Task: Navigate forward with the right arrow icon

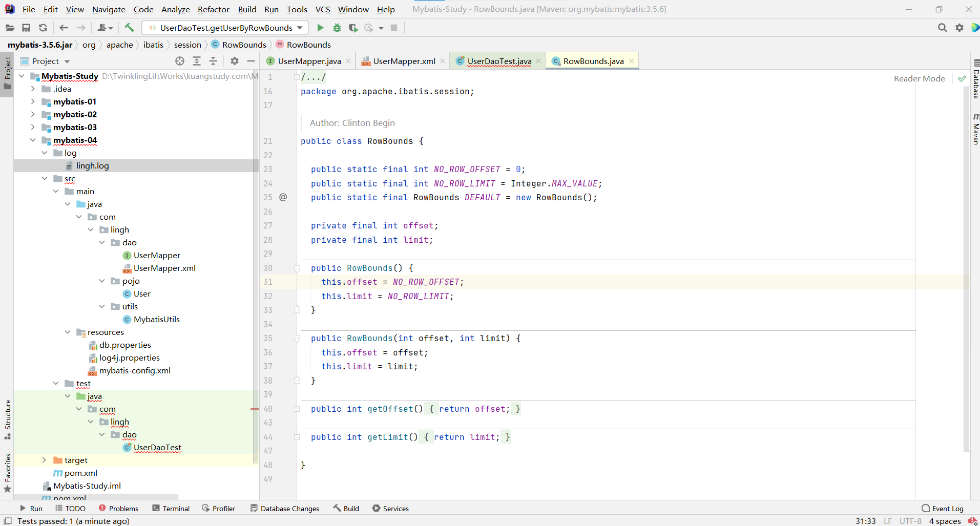Action: click(x=81, y=28)
